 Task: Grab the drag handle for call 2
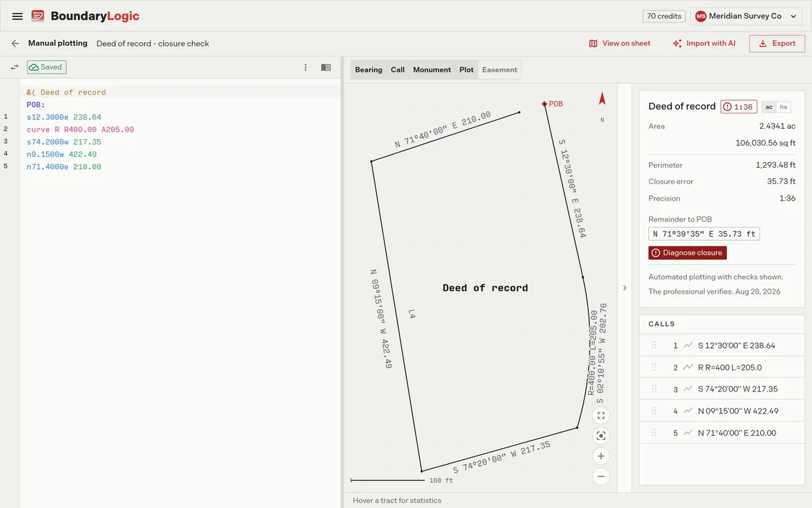click(654, 367)
